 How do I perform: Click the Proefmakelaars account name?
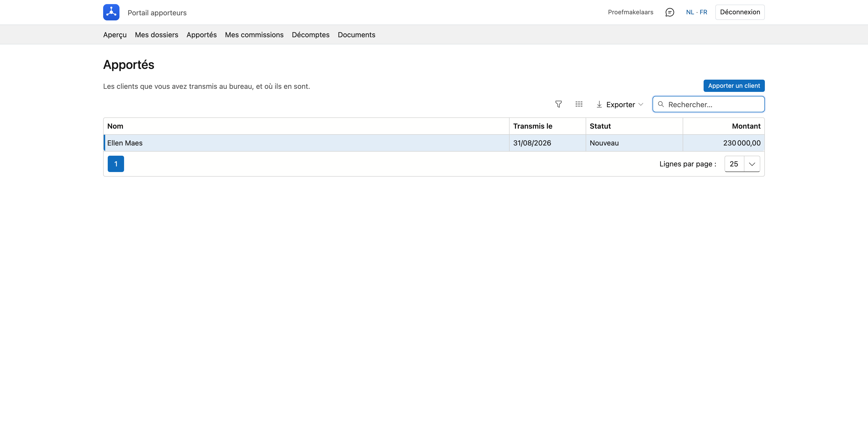tap(630, 12)
